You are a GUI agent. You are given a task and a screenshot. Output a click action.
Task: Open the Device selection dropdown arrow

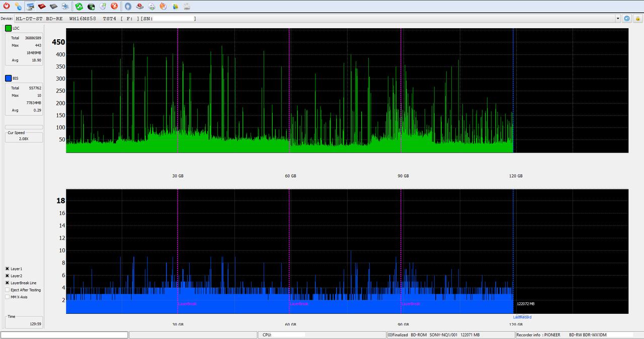(x=618, y=19)
